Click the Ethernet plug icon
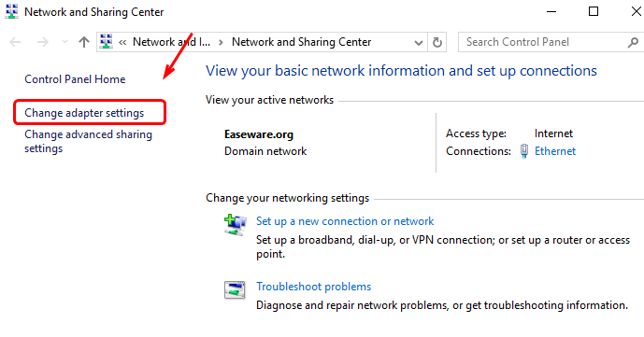Viewport: 644px width, 337px height. [x=524, y=151]
